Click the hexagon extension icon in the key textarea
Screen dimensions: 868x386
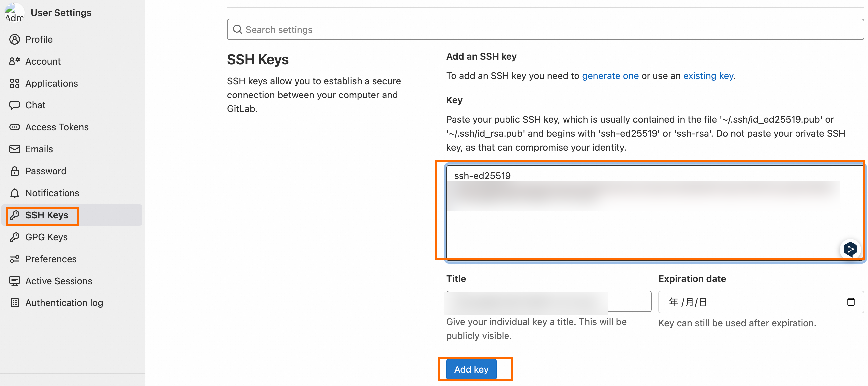tap(850, 249)
